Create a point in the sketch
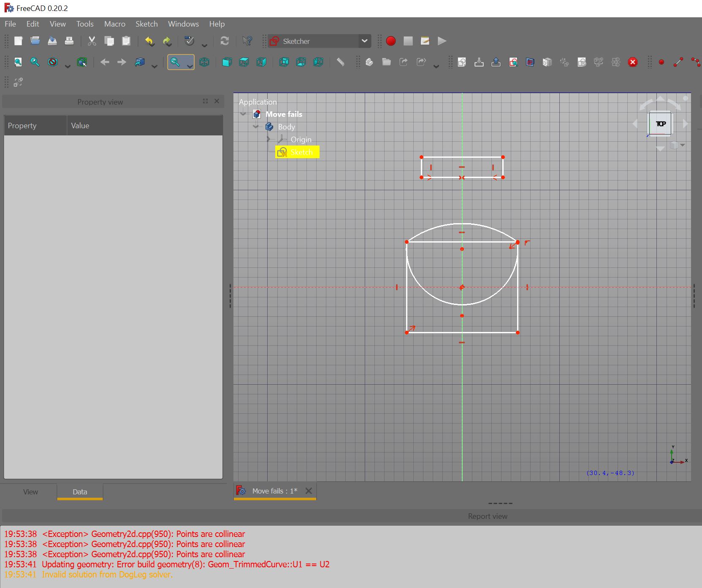Viewport: 702px width, 588px height. pos(661,62)
